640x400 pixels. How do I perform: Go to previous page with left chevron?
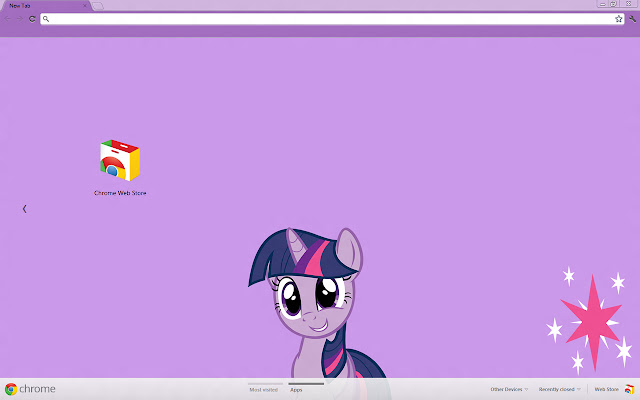(24, 209)
